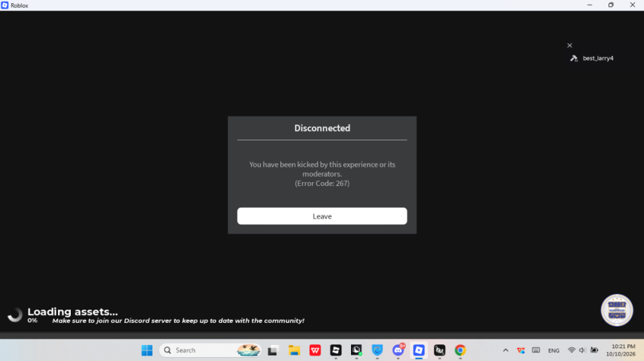Open the Windows Start menu
Image resolution: width=644 pixels, height=361 pixels.
click(x=147, y=350)
